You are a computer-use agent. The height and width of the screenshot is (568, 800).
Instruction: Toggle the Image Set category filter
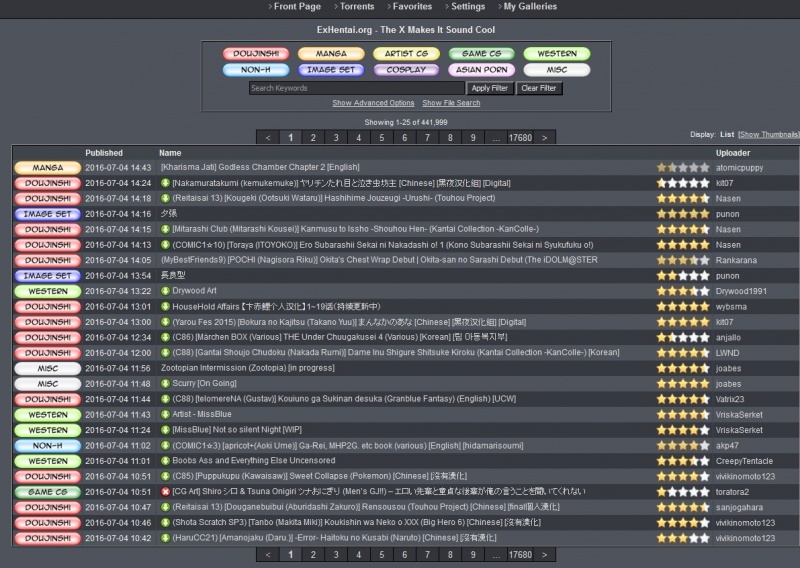pyautogui.click(x=331, y=70)
